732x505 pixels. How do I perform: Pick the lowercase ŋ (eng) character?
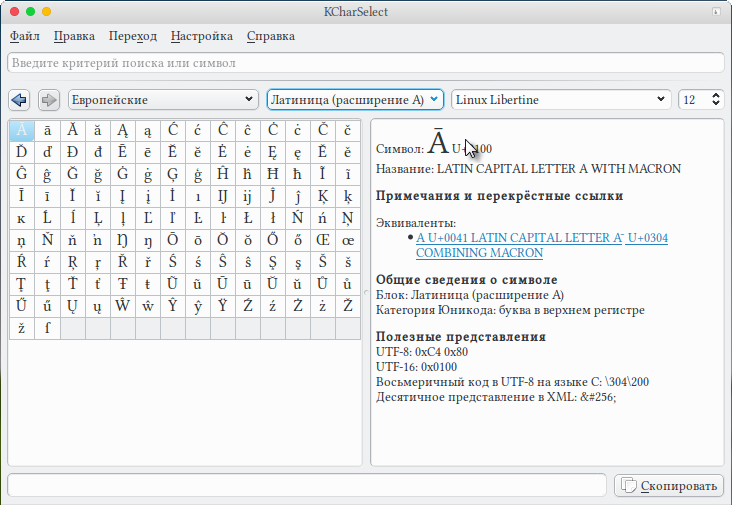[148, 240]
